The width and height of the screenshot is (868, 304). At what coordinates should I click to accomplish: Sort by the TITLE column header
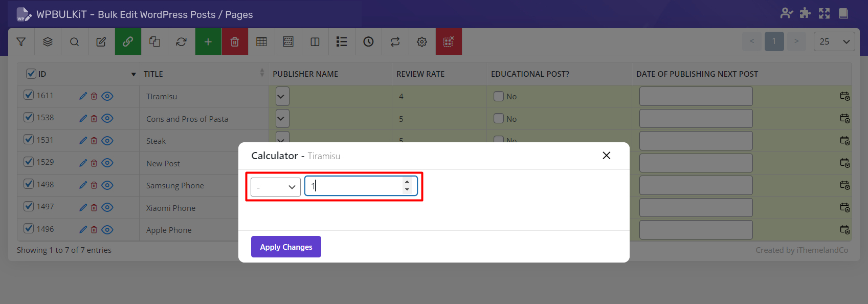[x=153, y=74]
